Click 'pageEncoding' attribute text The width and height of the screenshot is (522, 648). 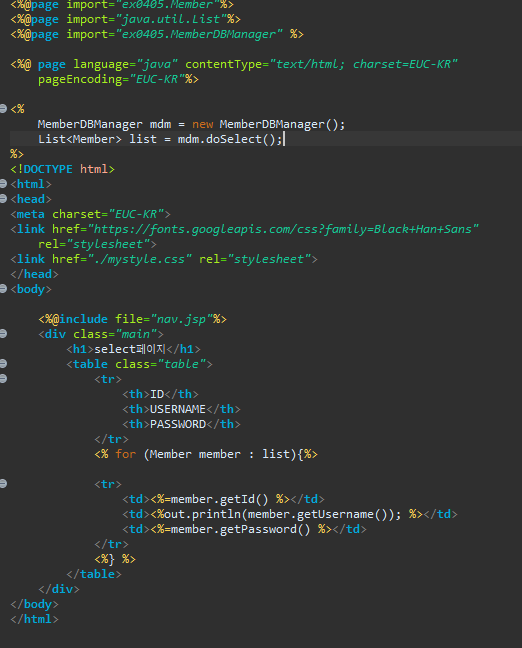(80, 79)
